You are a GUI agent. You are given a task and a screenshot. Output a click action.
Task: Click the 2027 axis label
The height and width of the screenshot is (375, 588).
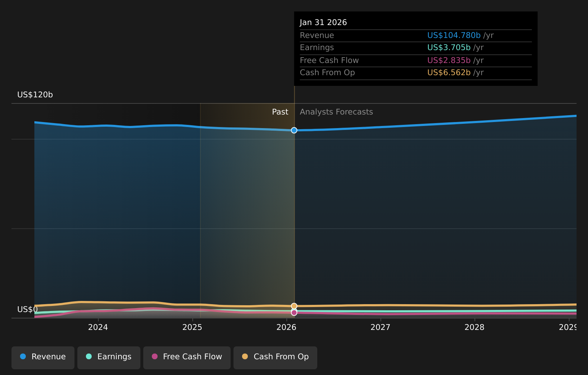pyautogui.click(x=381, y=327)
